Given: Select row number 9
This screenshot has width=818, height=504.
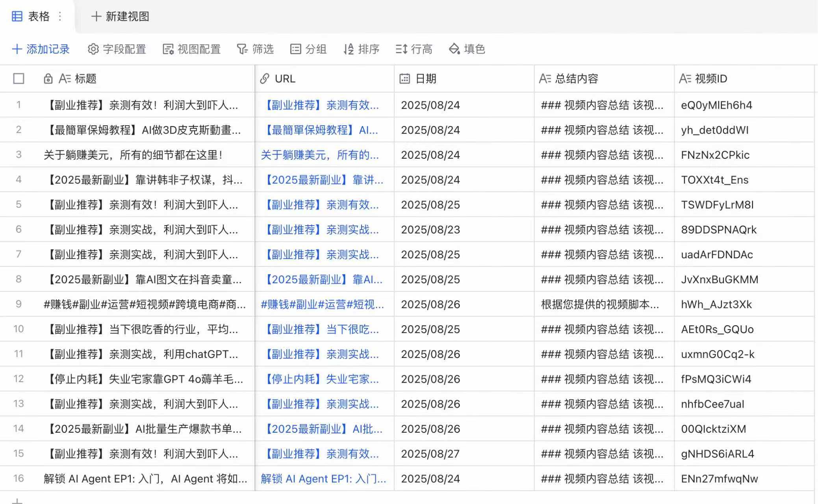Looking at the screenshot, I should (x=19, y=304).
